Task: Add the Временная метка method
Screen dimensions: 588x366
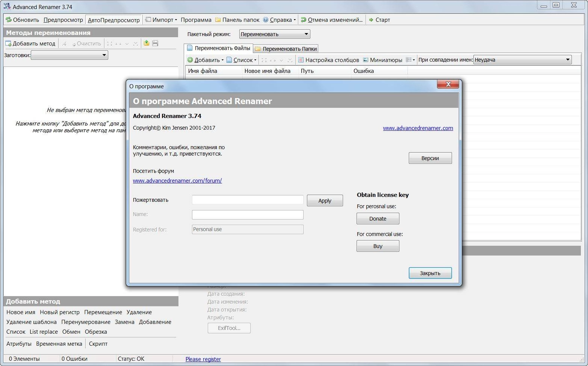Action: 59,344
